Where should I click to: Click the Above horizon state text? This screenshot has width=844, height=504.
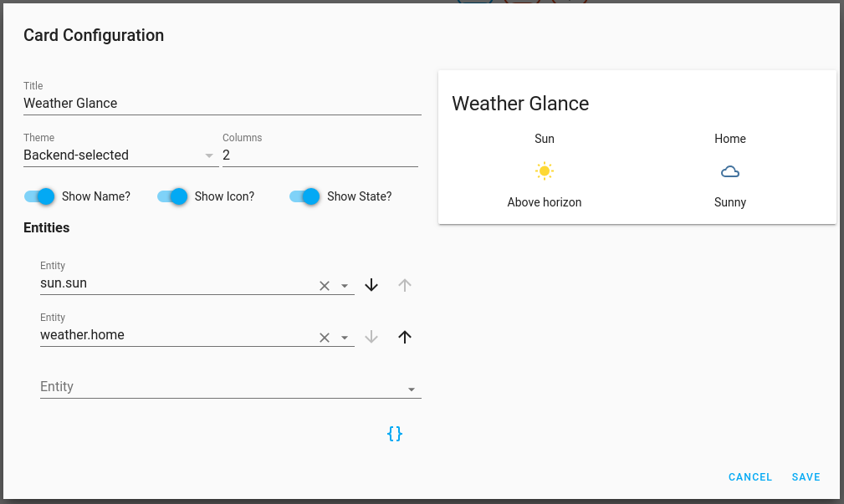[x=545, y=202]
